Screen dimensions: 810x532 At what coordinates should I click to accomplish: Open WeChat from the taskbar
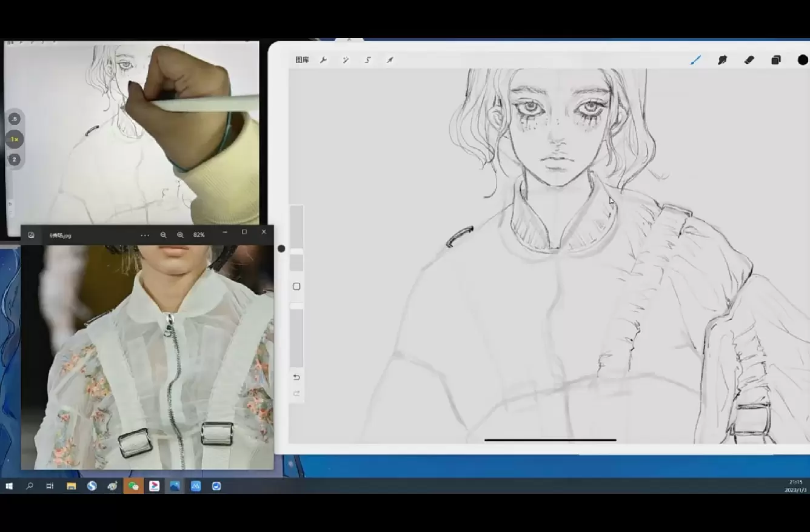133,486
